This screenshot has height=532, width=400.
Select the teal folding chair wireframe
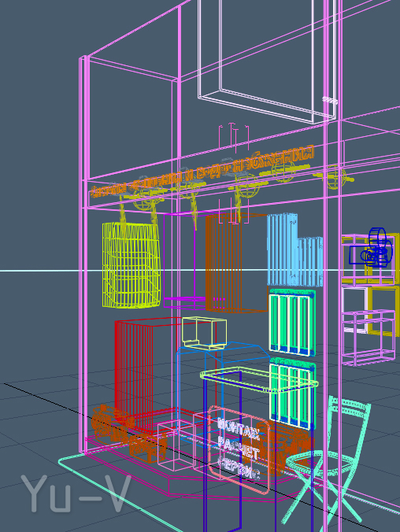[x=326, y=463]
